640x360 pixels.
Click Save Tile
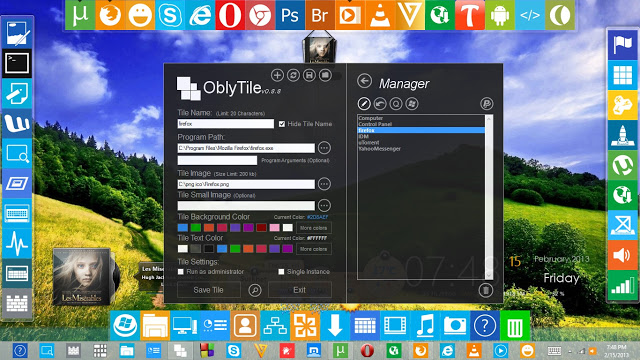point(209,290)
